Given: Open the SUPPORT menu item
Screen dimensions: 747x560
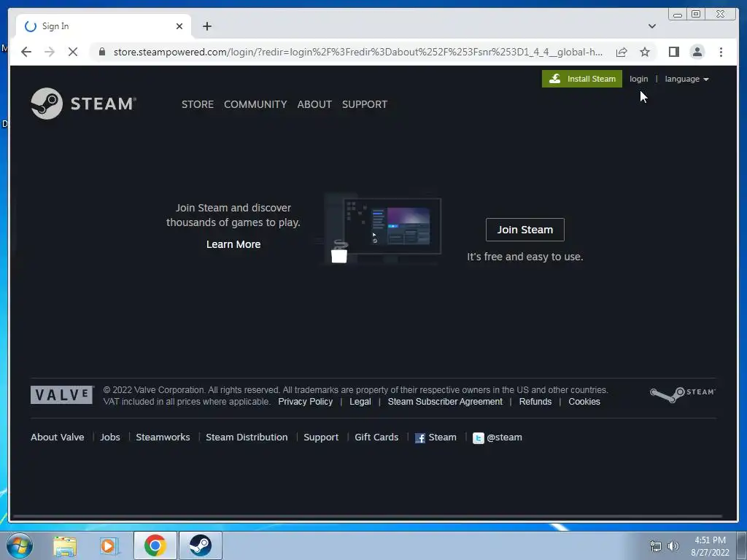Looking at the screenshot, I should 365,104.
